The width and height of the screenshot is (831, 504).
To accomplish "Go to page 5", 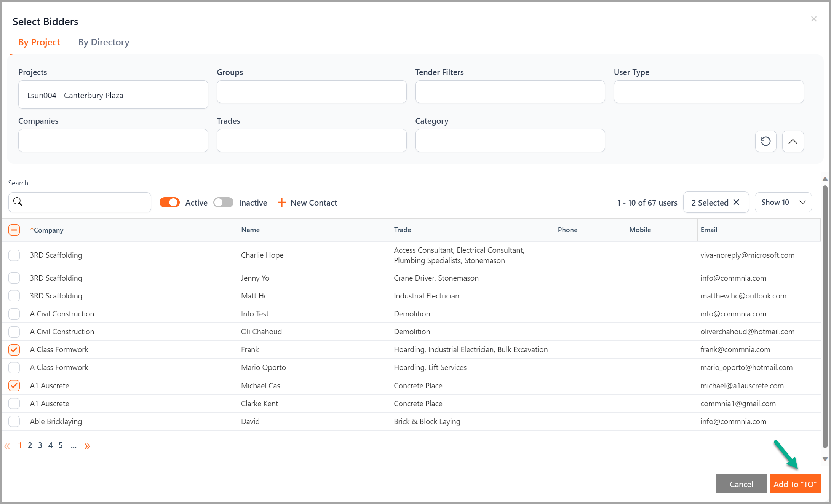I will 61,445.
